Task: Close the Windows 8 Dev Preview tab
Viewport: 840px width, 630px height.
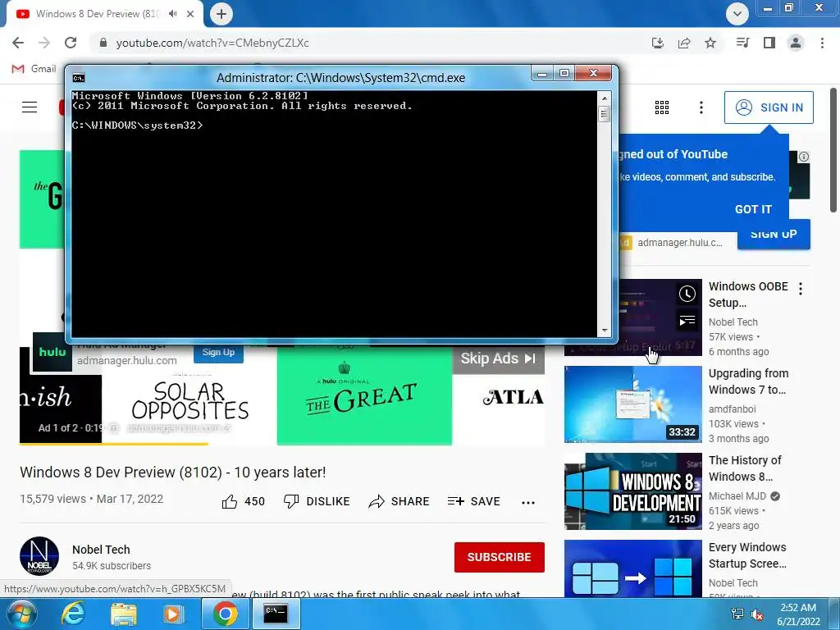Action: click(x=190, y=14)
